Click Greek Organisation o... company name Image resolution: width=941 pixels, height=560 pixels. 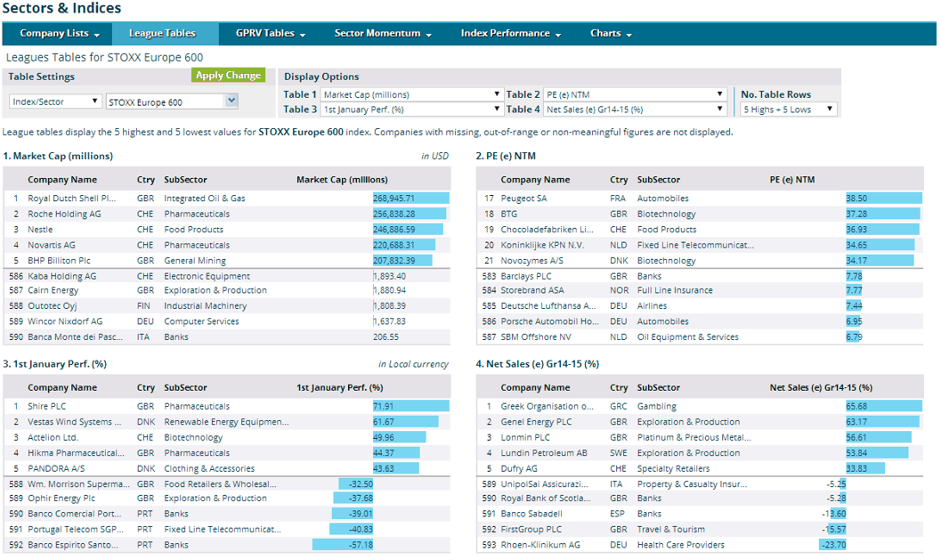point(548,406)
